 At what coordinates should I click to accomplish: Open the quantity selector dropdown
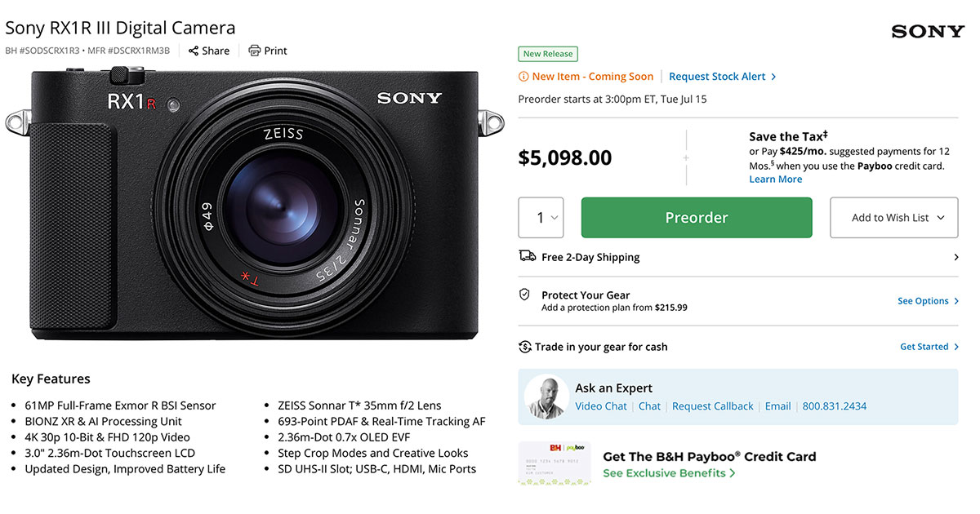point(541,217)
